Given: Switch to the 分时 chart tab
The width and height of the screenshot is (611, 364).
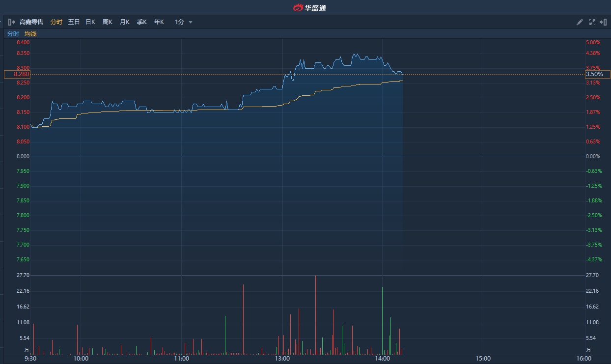Looking at the screenshot, I should (x=56, y=22).
